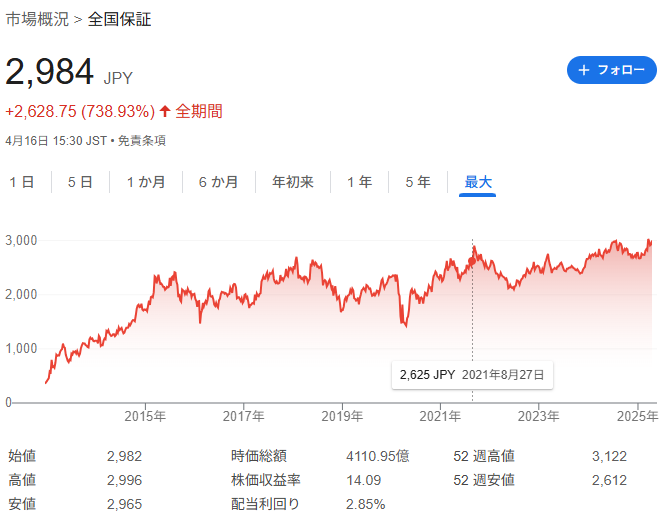Image resolution: width=671 pixels, height=516 pixels.
Task: Click the 1,000 y-axis label
Action: (x=21, y=349)
